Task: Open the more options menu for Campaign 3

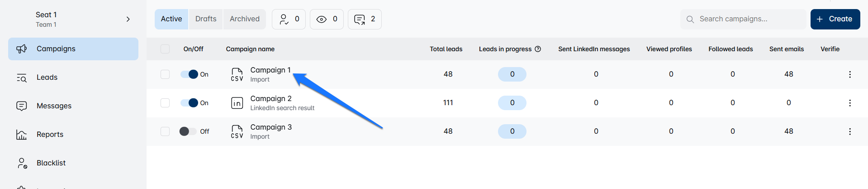Action: (x=849, y=131)
